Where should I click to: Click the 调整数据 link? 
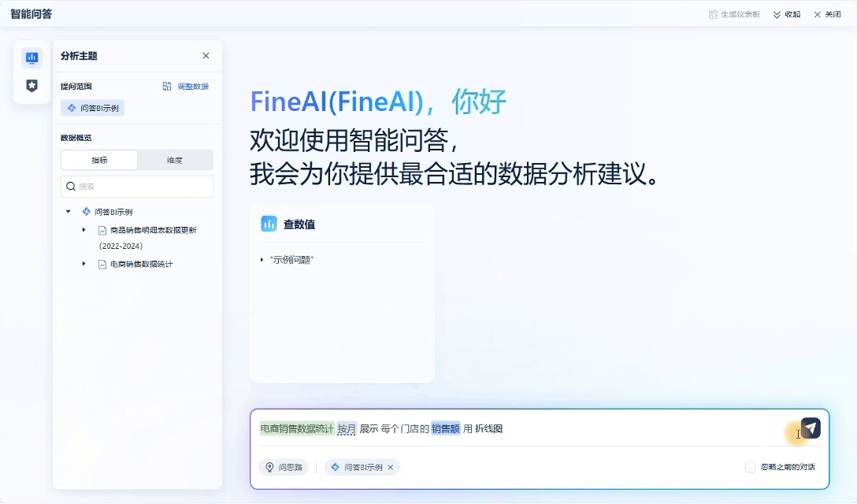click(x=193, y=87)
